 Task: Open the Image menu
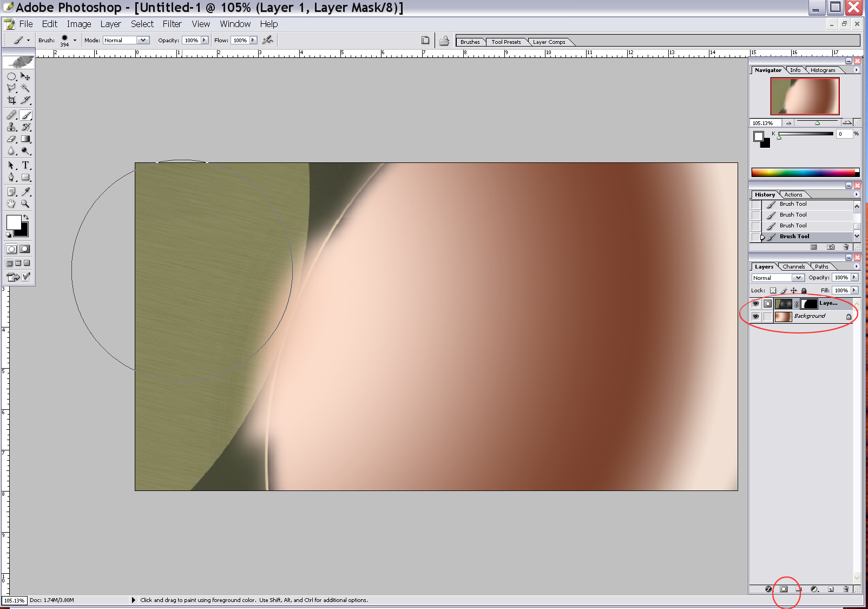click(79, 24)
